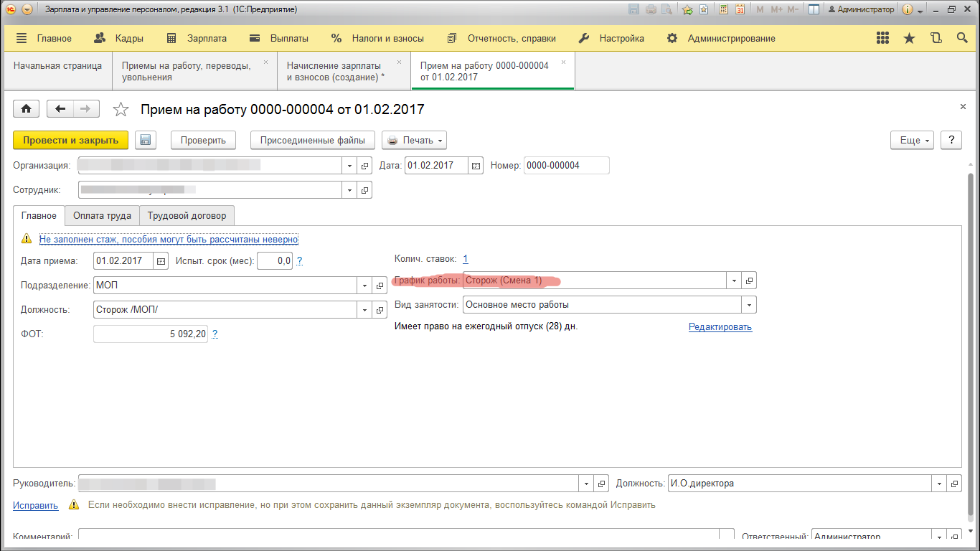Switch to the Оплата труда tab

coord(102,215)
